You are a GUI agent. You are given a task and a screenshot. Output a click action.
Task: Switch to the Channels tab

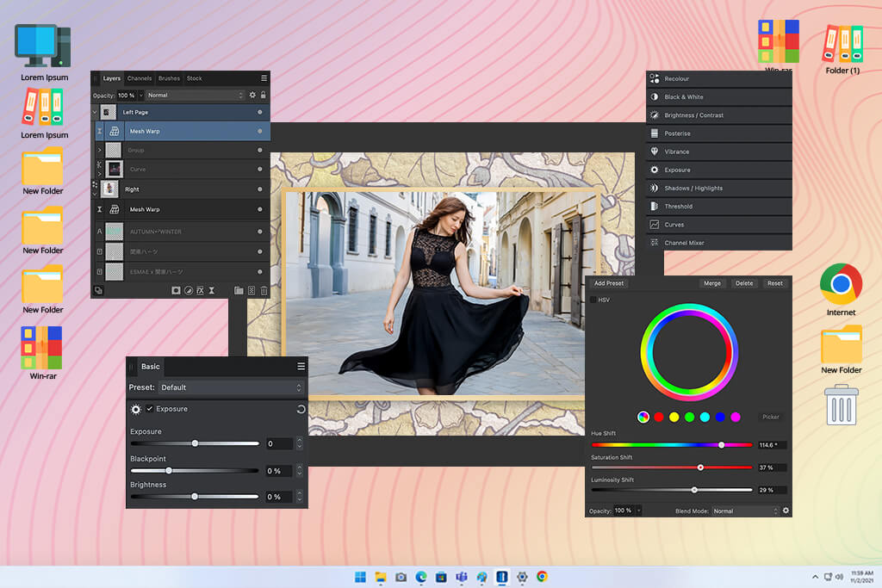pyautogui.click(x=140, y=78)
